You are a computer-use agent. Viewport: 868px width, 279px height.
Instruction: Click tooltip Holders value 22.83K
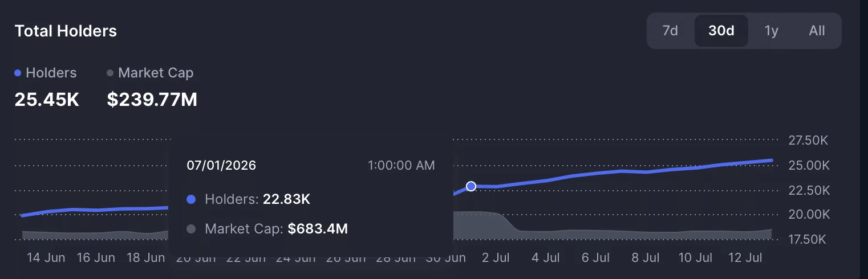point(286,199)
